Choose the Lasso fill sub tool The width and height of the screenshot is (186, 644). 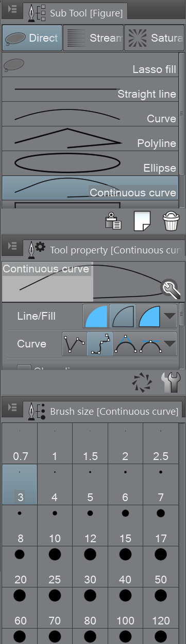point(90,65)
